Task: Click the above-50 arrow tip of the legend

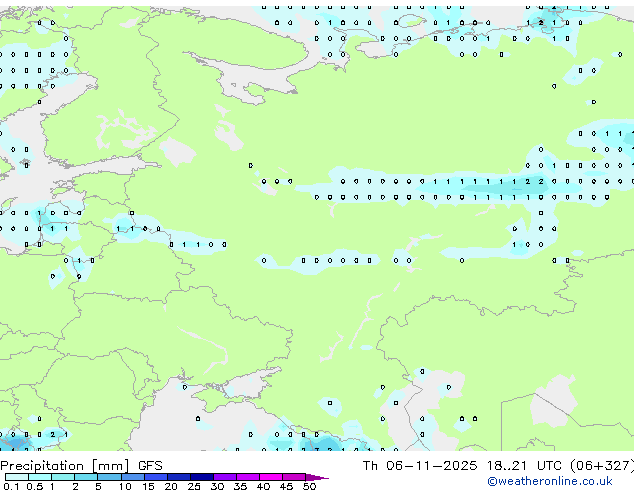Action: (x=317, y=477)
